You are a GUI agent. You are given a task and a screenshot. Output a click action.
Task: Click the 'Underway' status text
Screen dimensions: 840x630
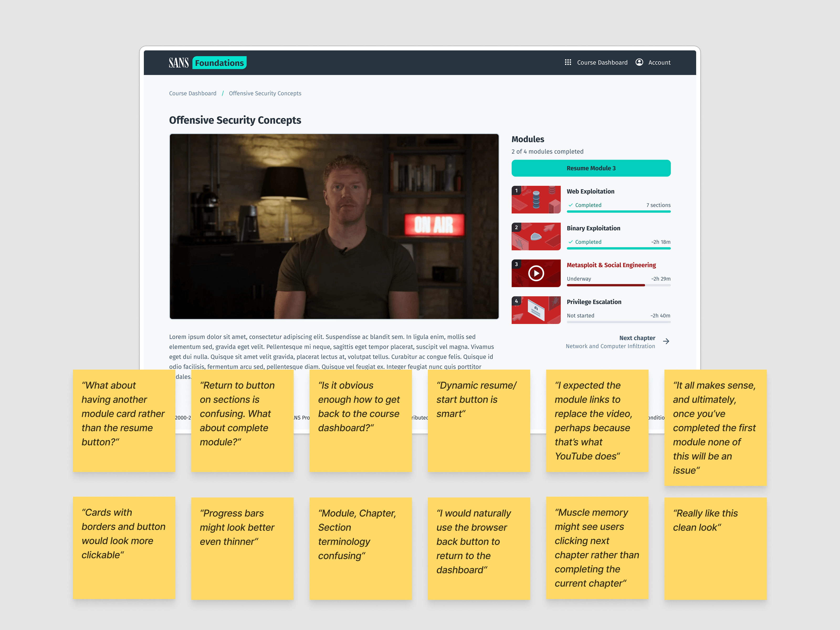click(579, 279)
